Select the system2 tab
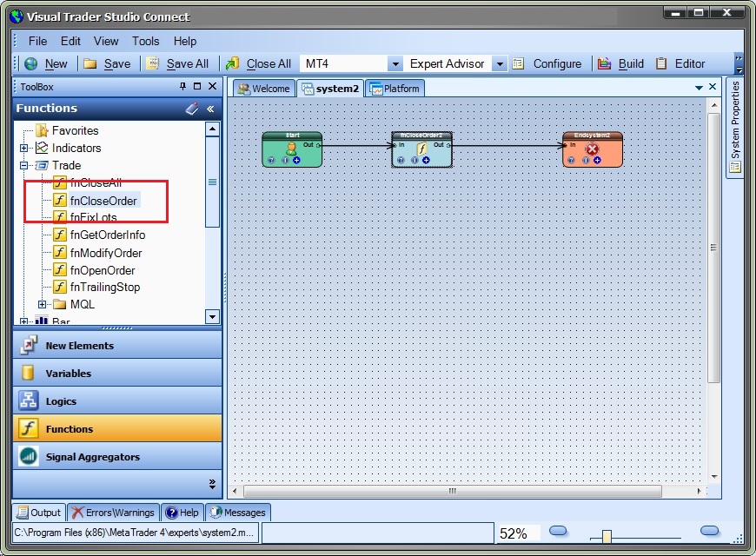The image size is (756, 556). (x=330, y=89)
